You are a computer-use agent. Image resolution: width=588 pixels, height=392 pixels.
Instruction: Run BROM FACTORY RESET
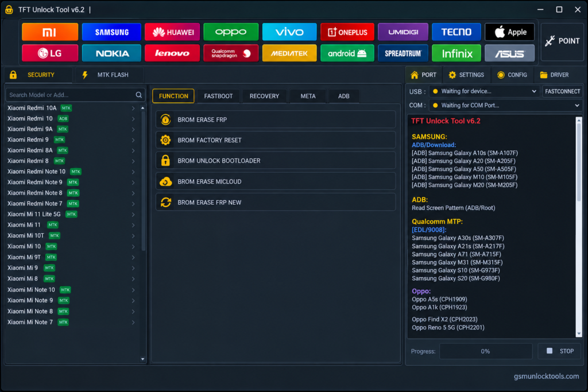(276, 140)
